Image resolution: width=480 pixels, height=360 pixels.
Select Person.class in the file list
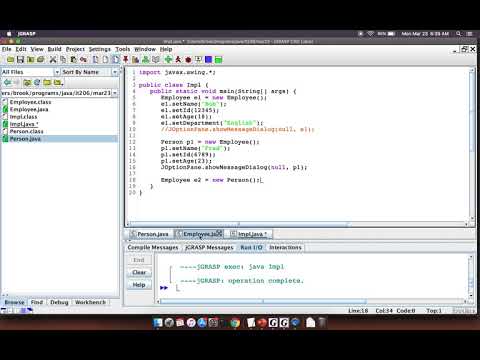point(26,131)
